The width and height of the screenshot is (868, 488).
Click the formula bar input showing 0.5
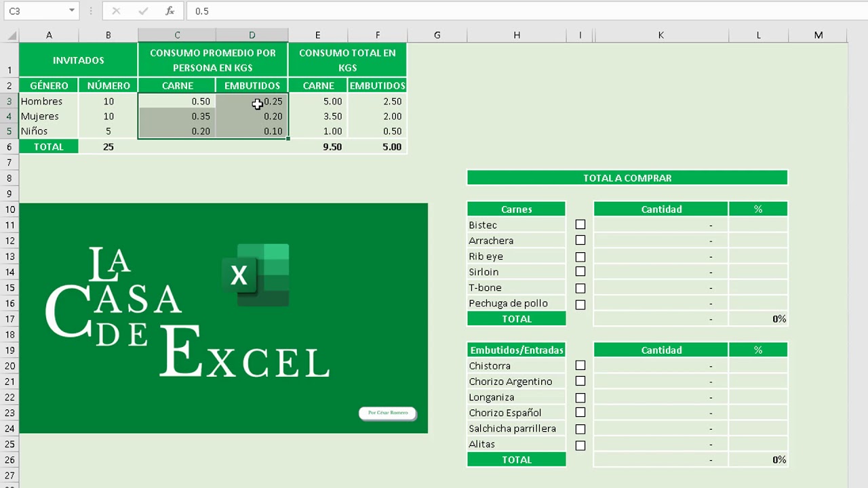526,11
